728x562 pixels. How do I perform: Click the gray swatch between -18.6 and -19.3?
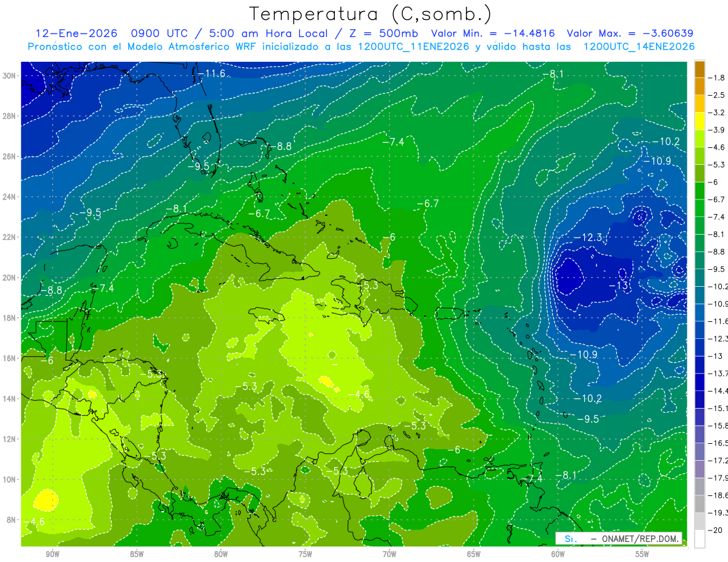tap(699, 504)
